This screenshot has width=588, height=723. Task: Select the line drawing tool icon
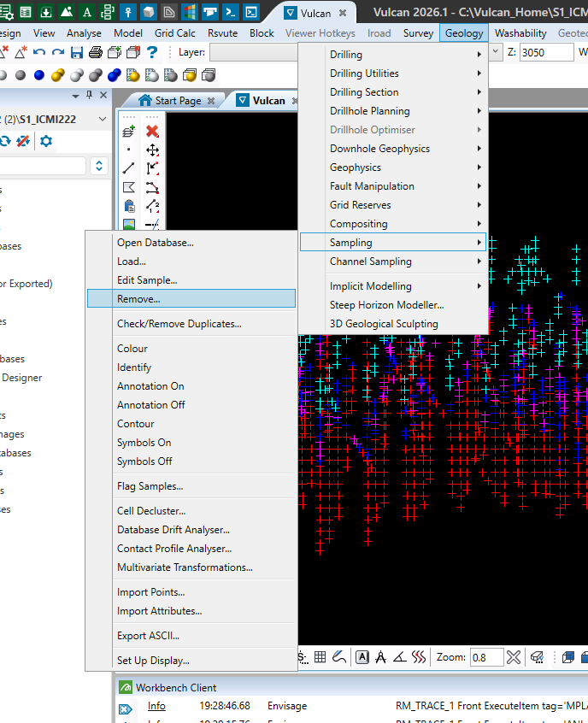pyautogui.click(x=129, y=168)
